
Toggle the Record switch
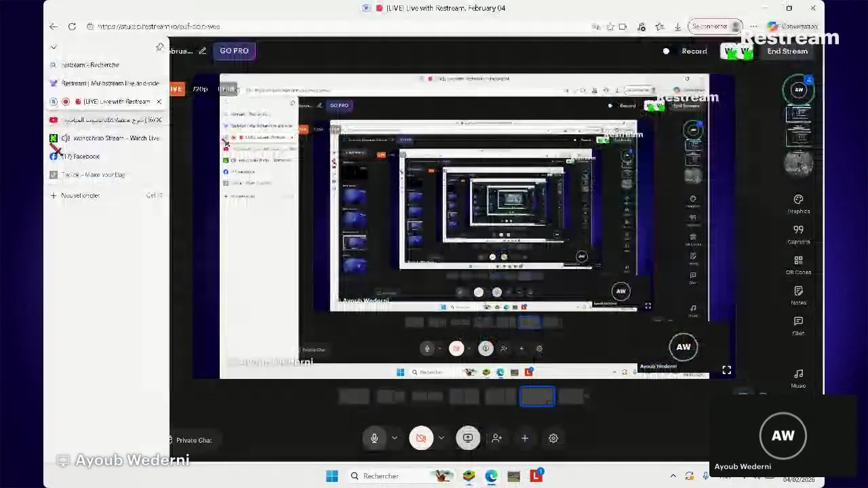[666, 52]
